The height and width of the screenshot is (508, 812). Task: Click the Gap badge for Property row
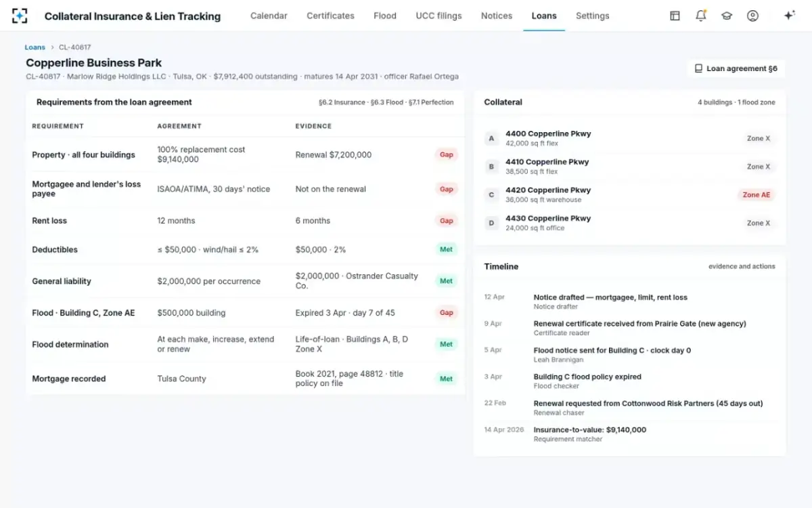447,154
